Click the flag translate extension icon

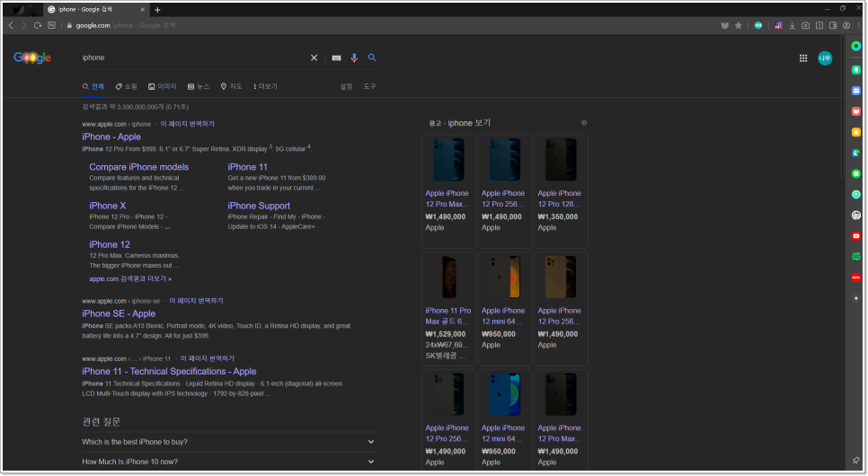pyautogui.click(x=778, y=25)
